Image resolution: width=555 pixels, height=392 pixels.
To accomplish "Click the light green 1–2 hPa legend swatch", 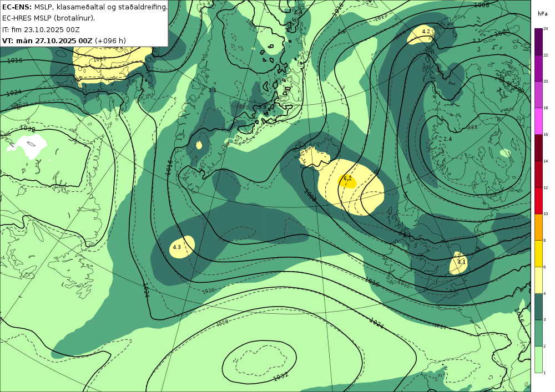I will (538, 359).
